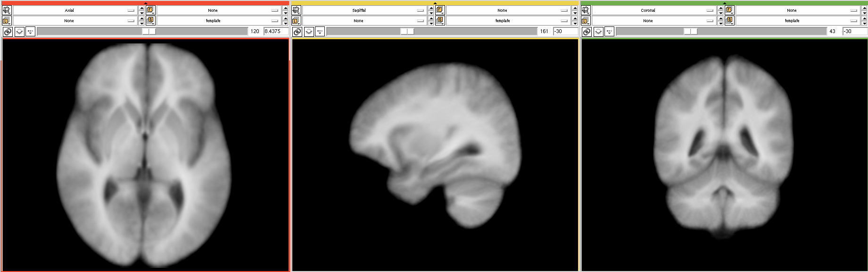Click the link slices icon in Coronal viewer
Screen dimensions: 868x272
coord(587,32)
